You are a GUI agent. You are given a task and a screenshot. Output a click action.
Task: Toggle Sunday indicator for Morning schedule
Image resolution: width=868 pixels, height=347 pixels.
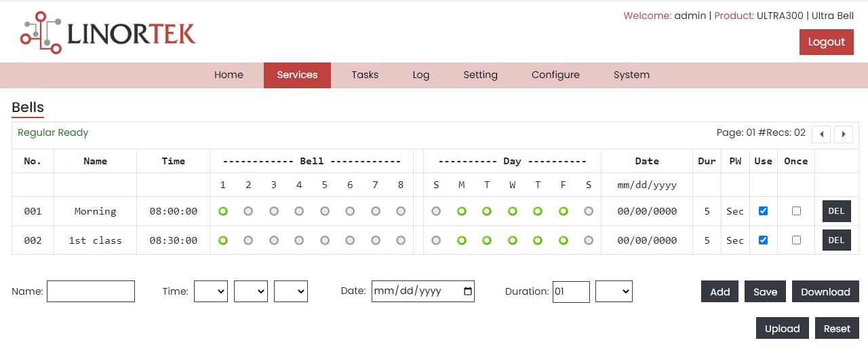tap(436, 211)
